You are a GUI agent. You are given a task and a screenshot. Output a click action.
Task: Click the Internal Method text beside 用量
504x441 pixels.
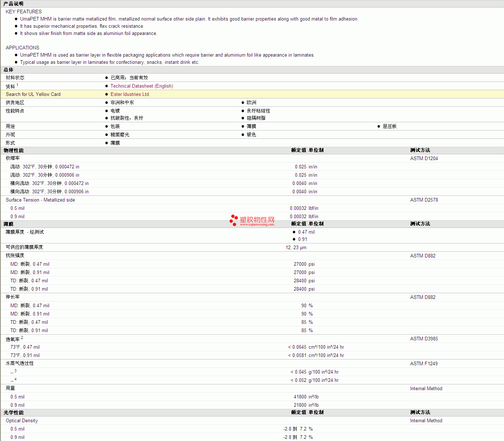coord(426,389)
